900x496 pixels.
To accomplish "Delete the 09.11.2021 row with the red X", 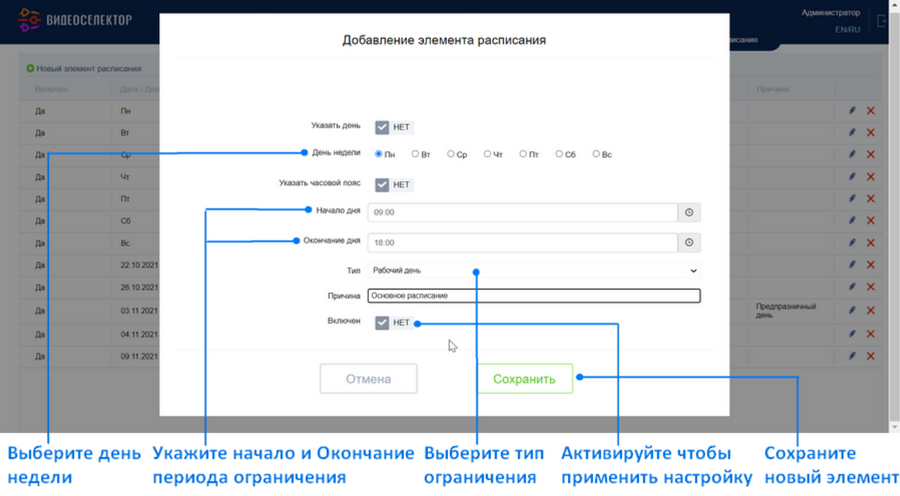I will (x=871, y=356).
